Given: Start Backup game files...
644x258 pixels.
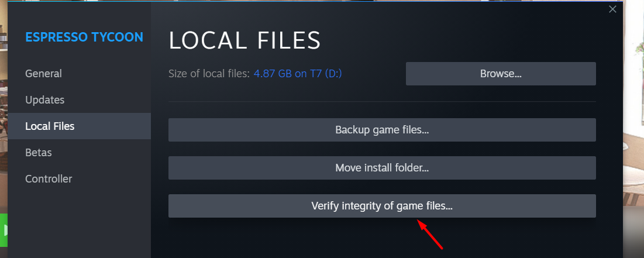Looking at the screenshot, I should (382, 130).
